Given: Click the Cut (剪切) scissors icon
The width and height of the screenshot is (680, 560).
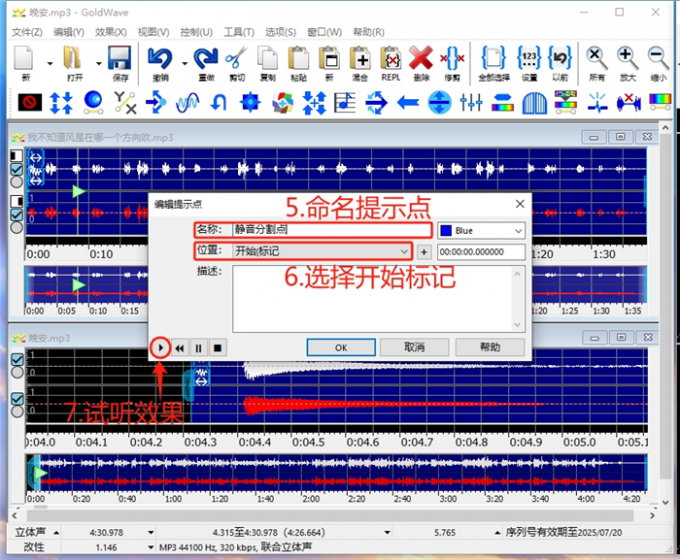Looking at the screenshot, I should tap(236, 59).
